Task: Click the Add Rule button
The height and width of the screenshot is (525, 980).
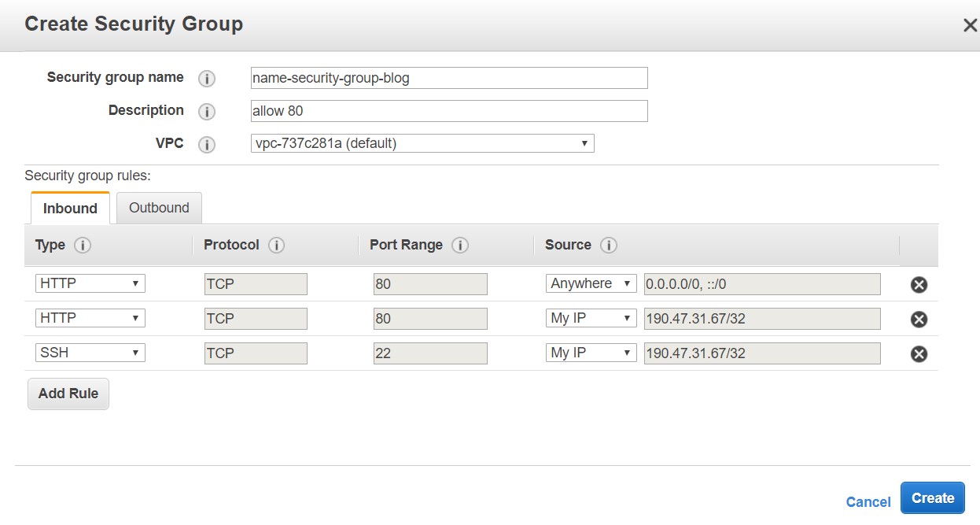Action: coord(68,394)
